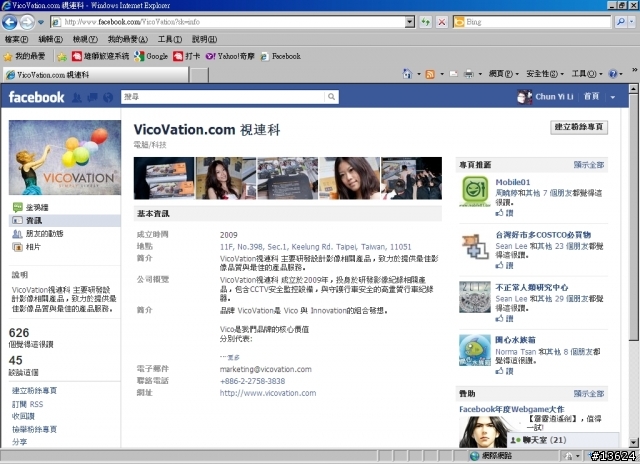Click the RSS feeds icon
Image resolution: width=640 pixels, height=464 pixels.
(430, 74)
